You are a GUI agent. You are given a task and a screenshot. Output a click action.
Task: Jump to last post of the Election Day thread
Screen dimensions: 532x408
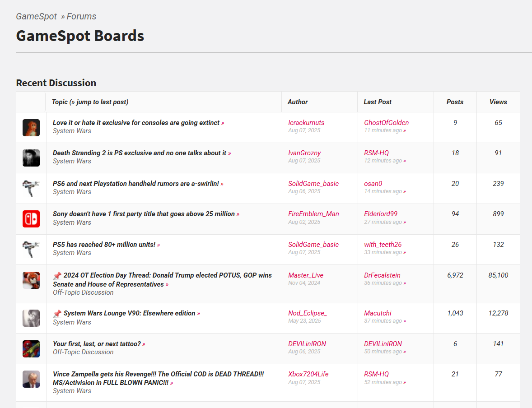point(167,285)
